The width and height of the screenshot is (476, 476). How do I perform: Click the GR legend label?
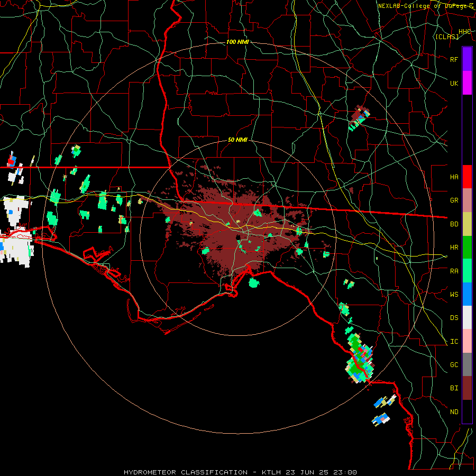[x=454, y=200]
